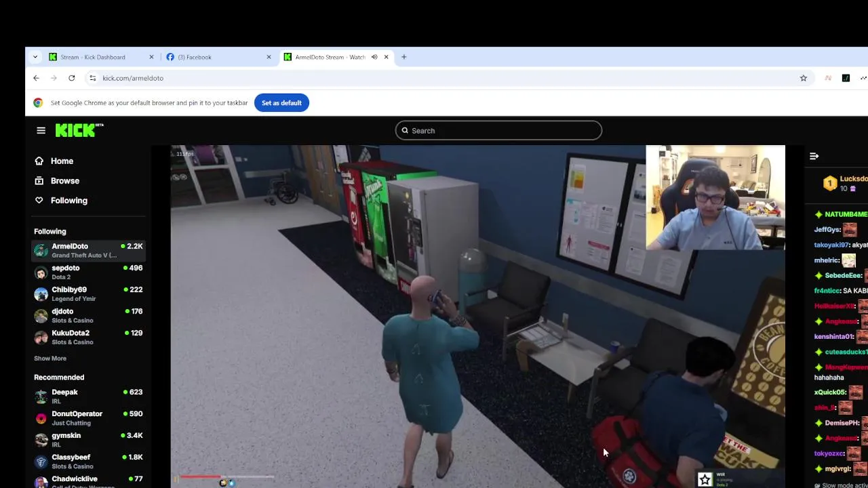Open Chibiby69 channel in Following list

click(x=88, y=294)
